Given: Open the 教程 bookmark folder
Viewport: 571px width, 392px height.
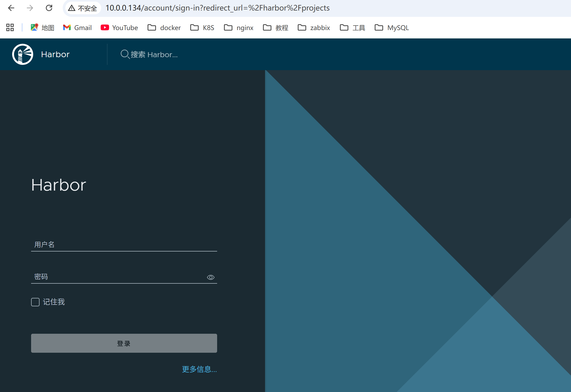Looking at the screenshot, I should [276, 27].
